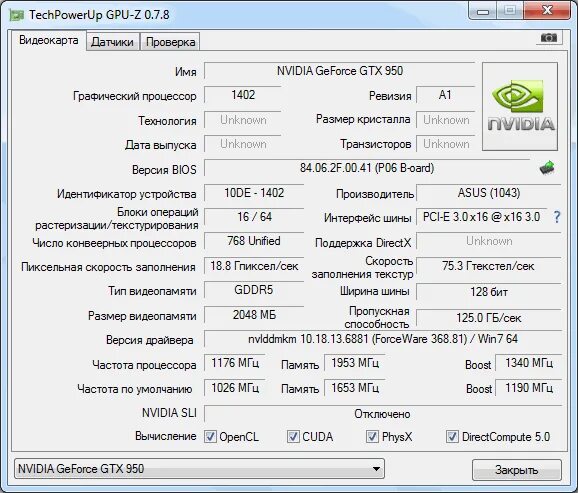Click the 1340 МГц boost clock

click(529, 363)
